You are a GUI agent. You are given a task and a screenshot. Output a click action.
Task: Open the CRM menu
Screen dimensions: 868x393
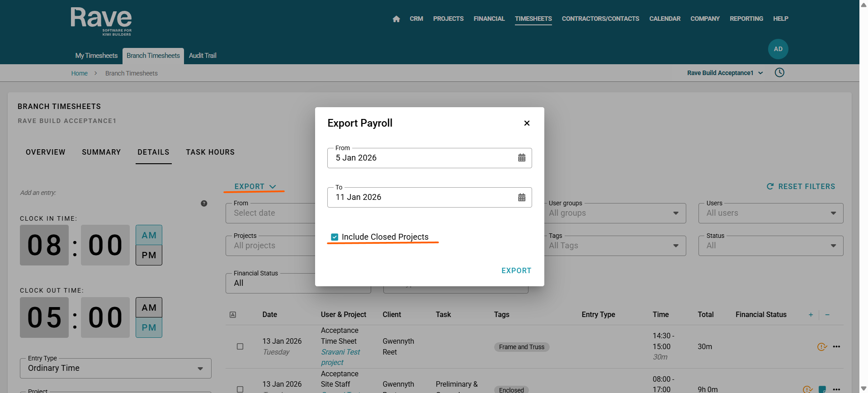point(416,19)
